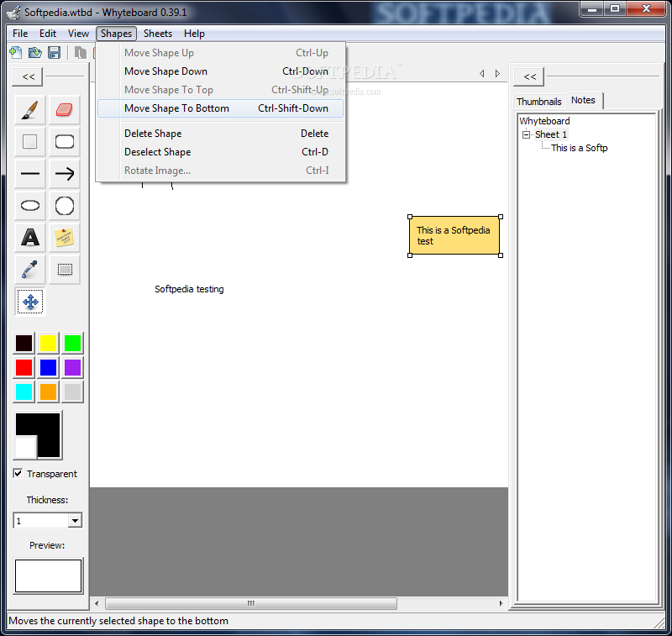This screenshot has width=672, height=636.
Task: Select the sticky Note tool
Action: coord(65,238)
